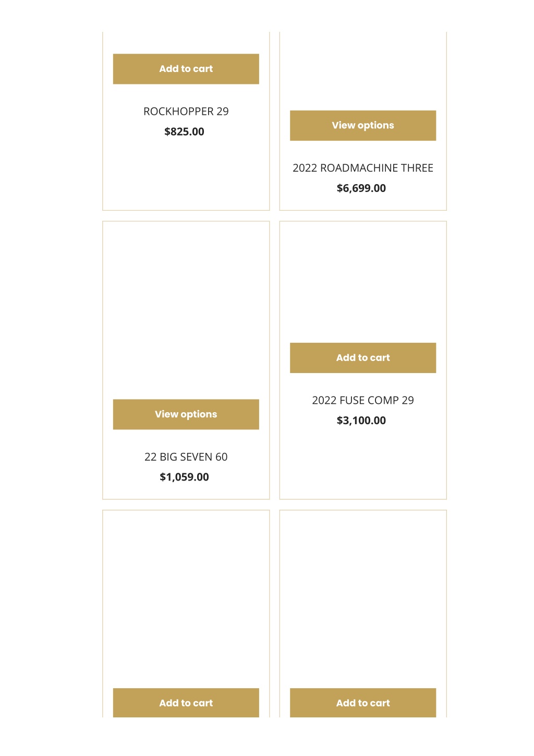Image resolution: width=534 pixels, height=756 pixels.
Task: Click Add to cart in bottom-left product card
Action: 186,703
